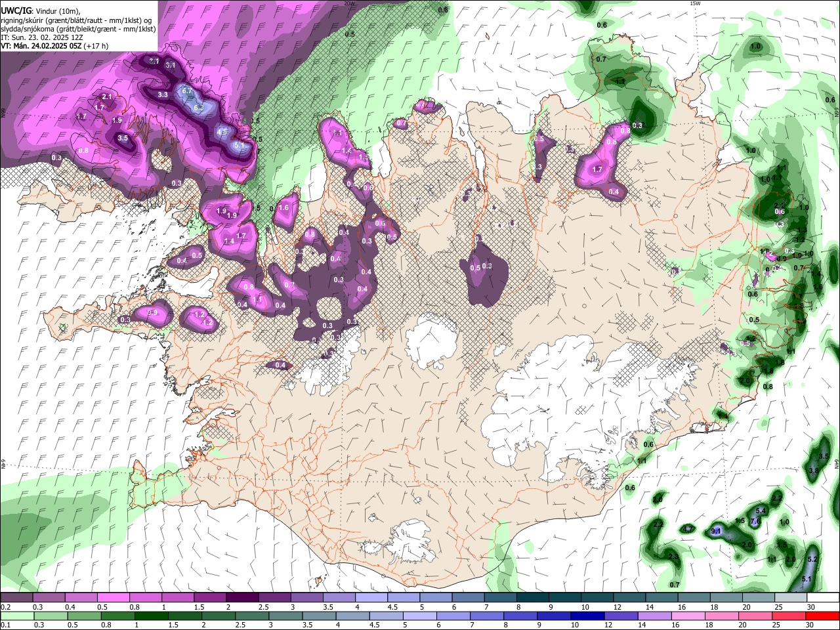Click the light pink swatch right of lower-row label 16

pyautogui.click(x=688, y=616)
